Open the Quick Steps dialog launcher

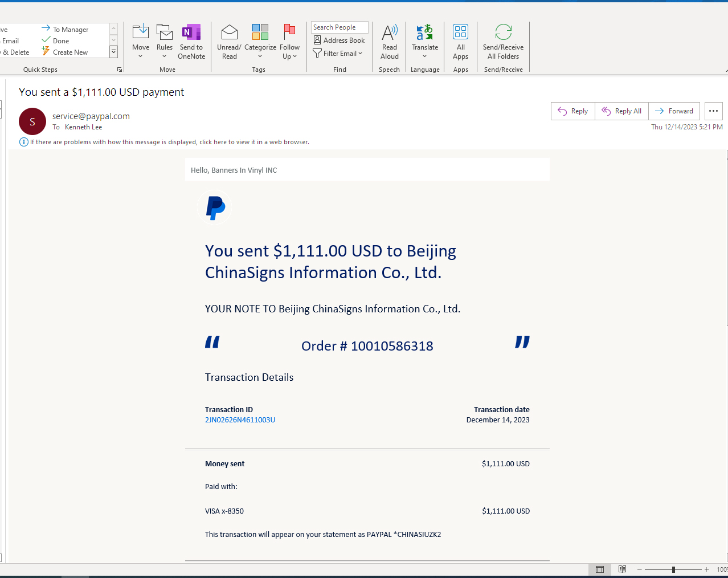[x=120, y=70]
